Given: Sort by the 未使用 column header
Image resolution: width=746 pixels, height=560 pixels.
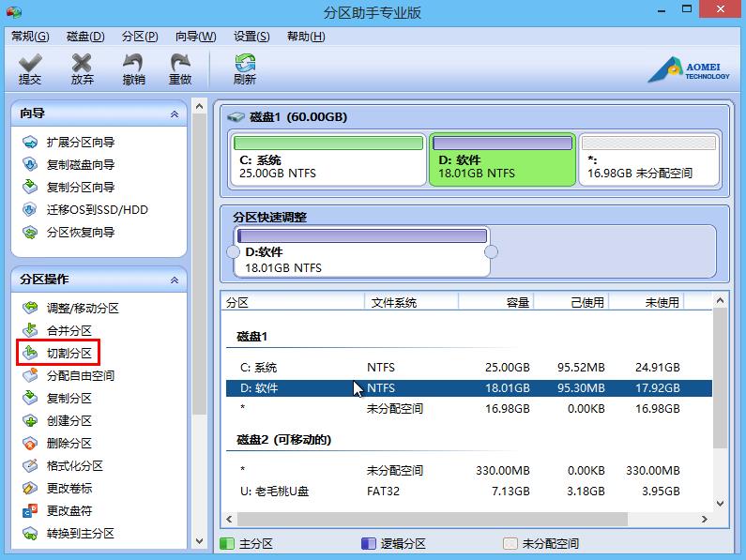Looking at the screenshot, I should (647, 303).
